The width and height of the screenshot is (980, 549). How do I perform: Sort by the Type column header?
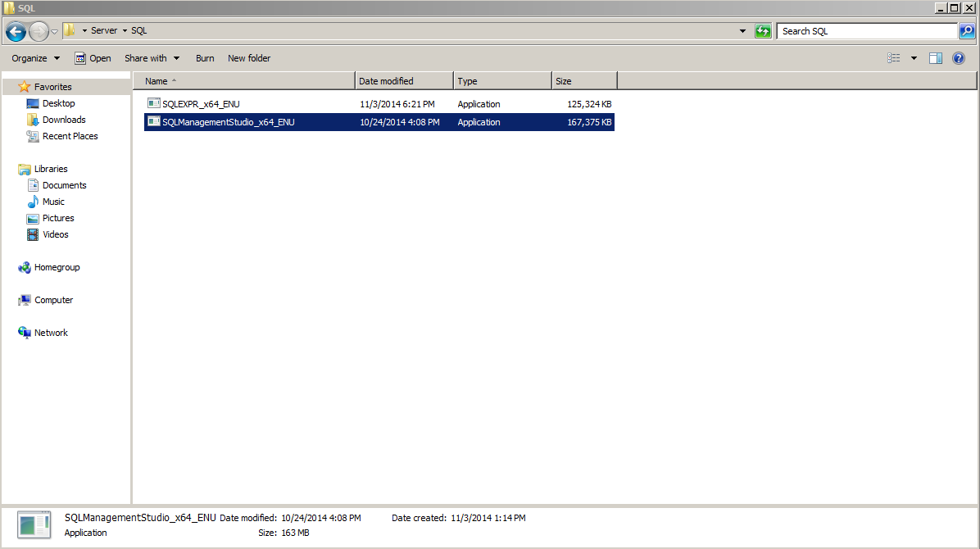502,80
